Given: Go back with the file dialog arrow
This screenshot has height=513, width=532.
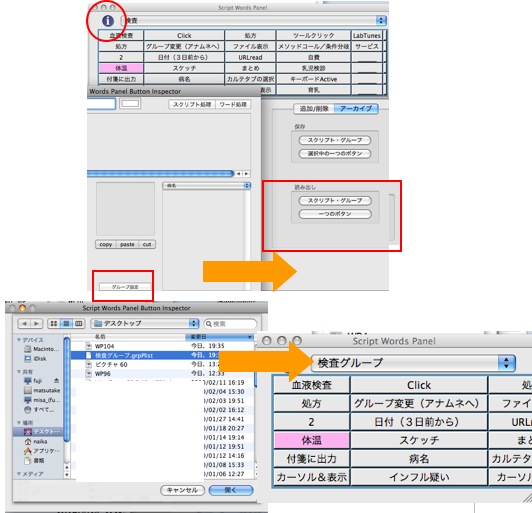Looking at the screenshot, I should coord(24,324).
